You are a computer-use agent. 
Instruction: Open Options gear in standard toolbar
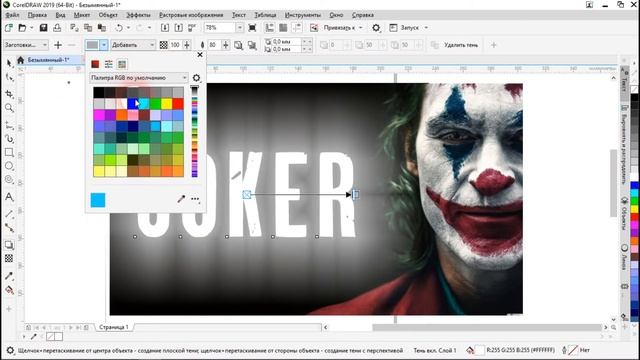[x=376, y=28]
